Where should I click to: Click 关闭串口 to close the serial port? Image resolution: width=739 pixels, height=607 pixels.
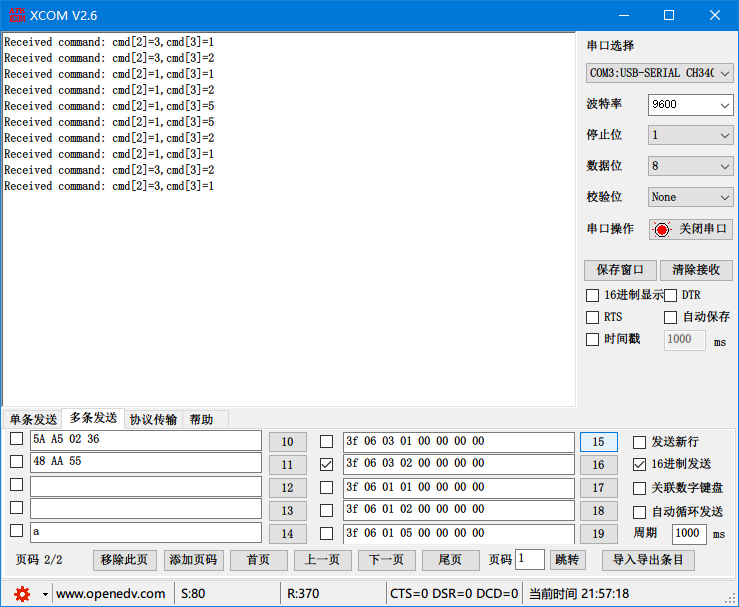(691, 230)
